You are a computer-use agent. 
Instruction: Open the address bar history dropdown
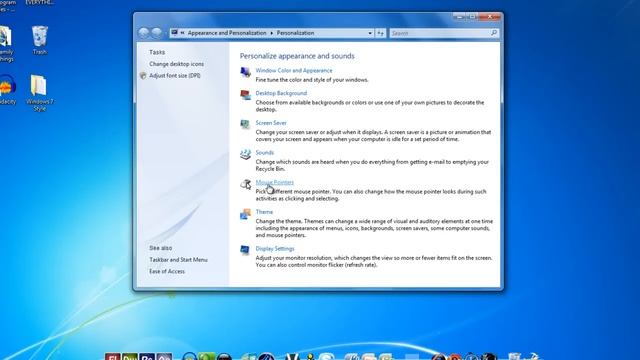point(370,33)
